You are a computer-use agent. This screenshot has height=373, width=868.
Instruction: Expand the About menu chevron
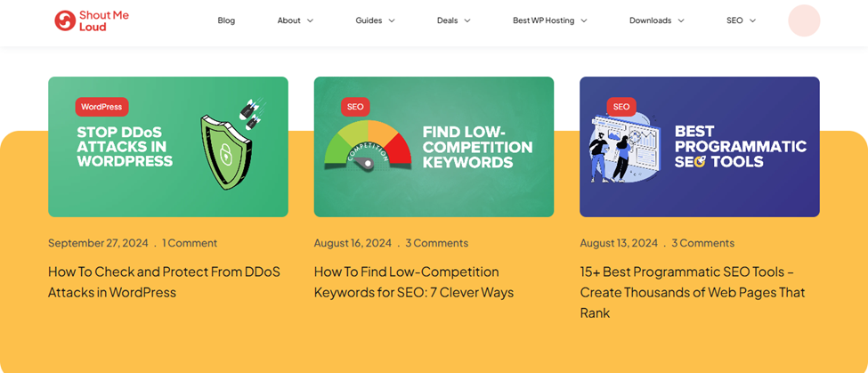coord(310,21)
